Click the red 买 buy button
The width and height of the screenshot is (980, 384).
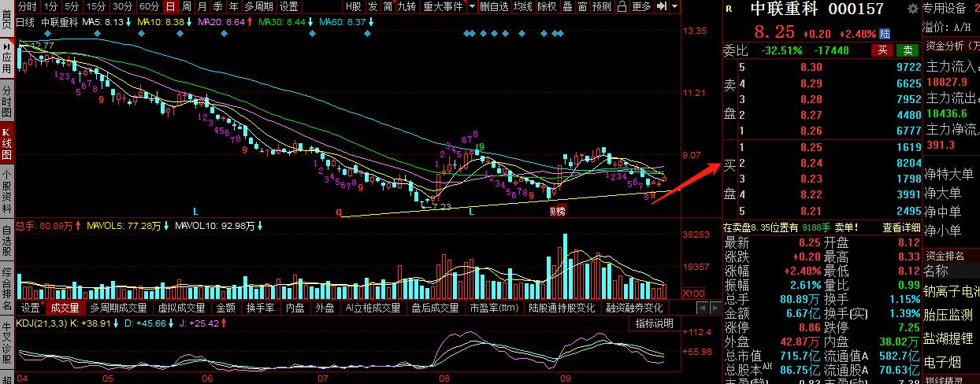(882, 50)
